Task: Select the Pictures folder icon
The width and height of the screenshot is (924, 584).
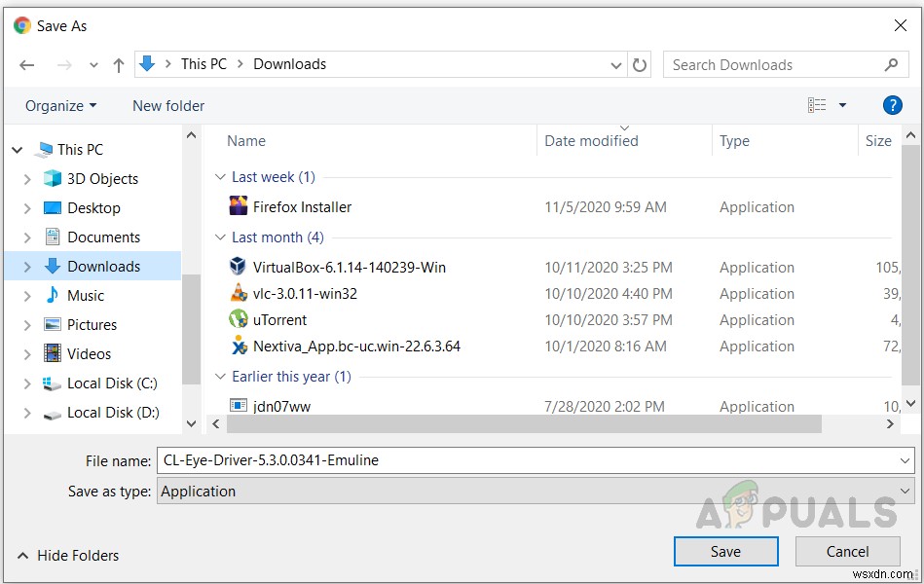Action: (53, 325)
